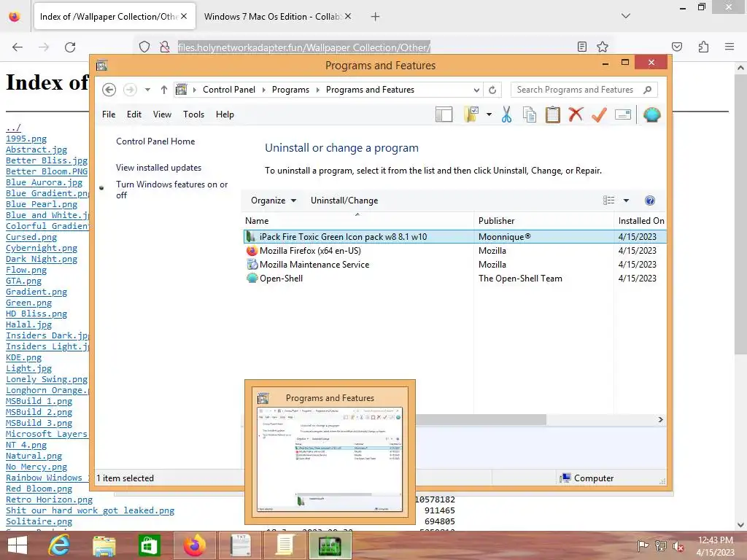Click the Open-Shell settings shell icon
This screenshot has height=560, width=747.
click(651, 114)
